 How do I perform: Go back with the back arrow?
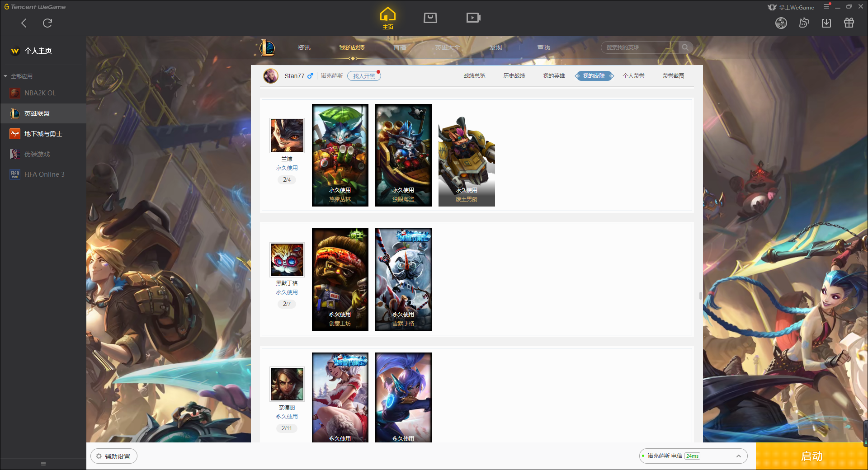[24, 23]
